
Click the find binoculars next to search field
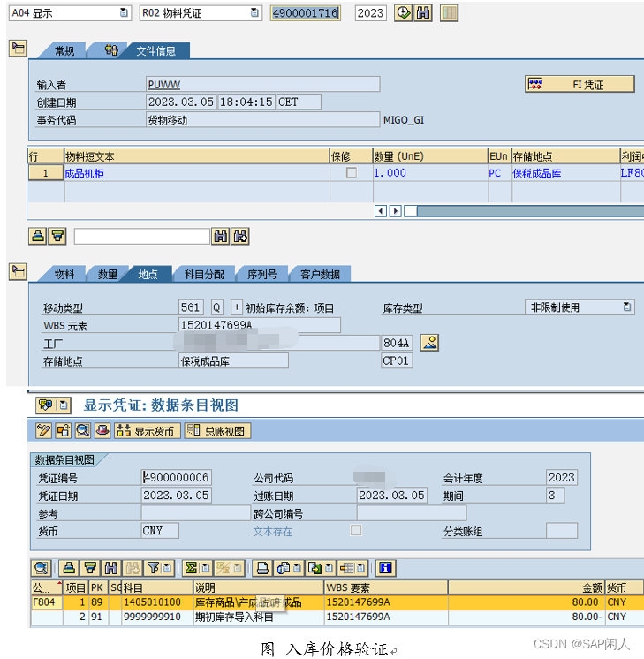(220, 236)
